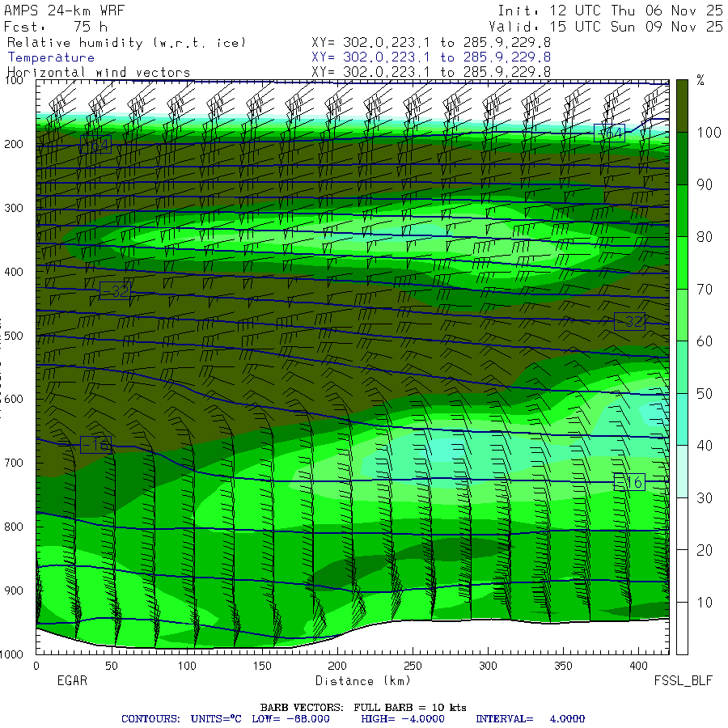Viewport: 728px width, 728px height.
Task: Click the colorbar 60 value label
Action: tap(705, 341)
